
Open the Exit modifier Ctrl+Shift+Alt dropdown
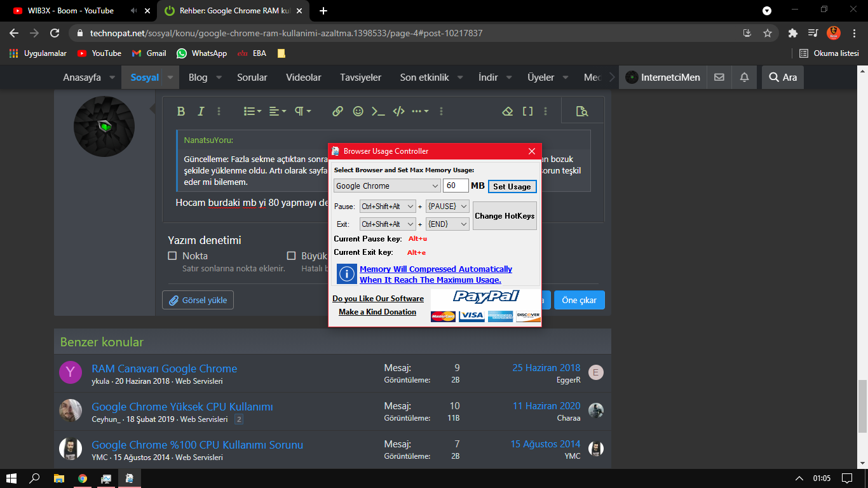388,224
